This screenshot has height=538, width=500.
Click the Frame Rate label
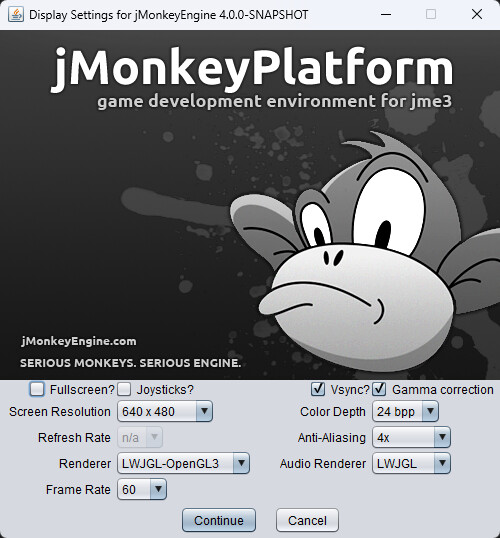coord(78,490)
